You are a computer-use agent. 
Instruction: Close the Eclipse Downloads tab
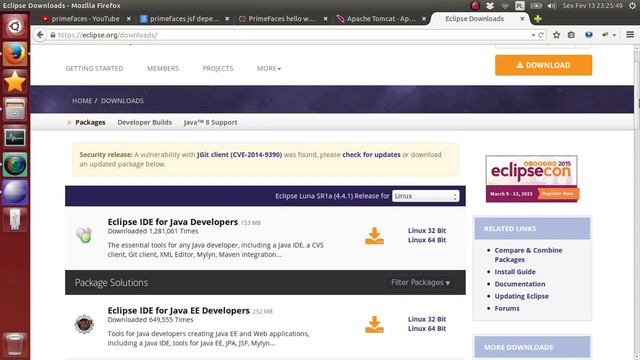522,19
